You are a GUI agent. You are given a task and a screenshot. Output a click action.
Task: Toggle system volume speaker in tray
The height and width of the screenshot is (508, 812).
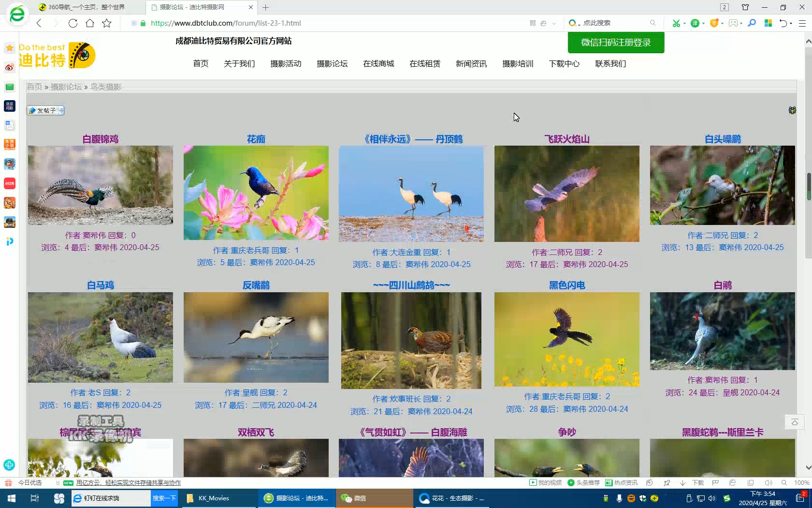pos(711,498)
